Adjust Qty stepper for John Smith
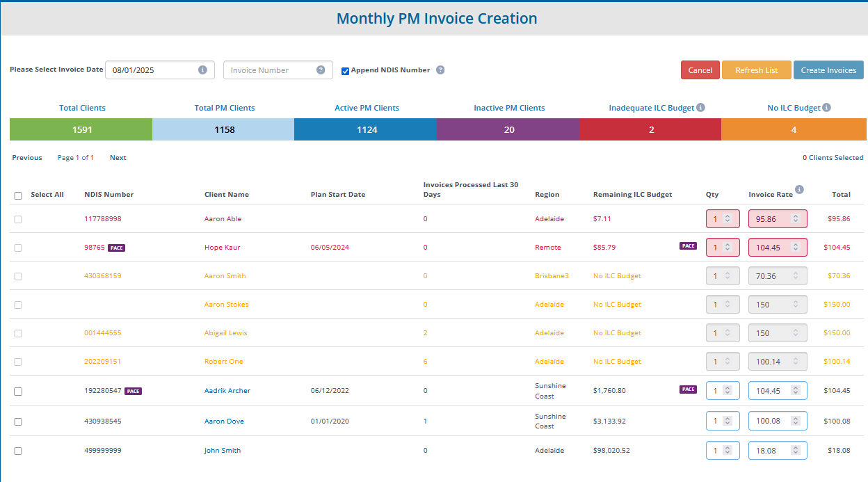This screenshot has width=868, height=482. (x=728, y=451)
